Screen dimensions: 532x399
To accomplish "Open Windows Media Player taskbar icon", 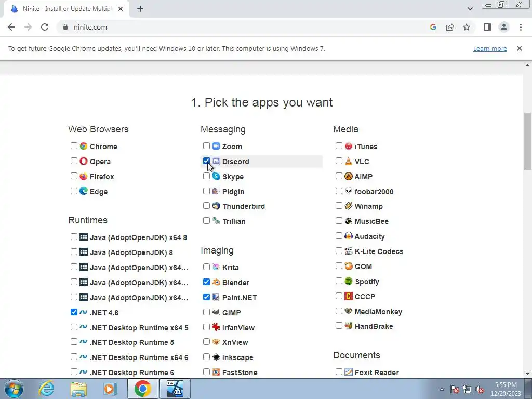I will pyautogui.click(x=110, y=389).
